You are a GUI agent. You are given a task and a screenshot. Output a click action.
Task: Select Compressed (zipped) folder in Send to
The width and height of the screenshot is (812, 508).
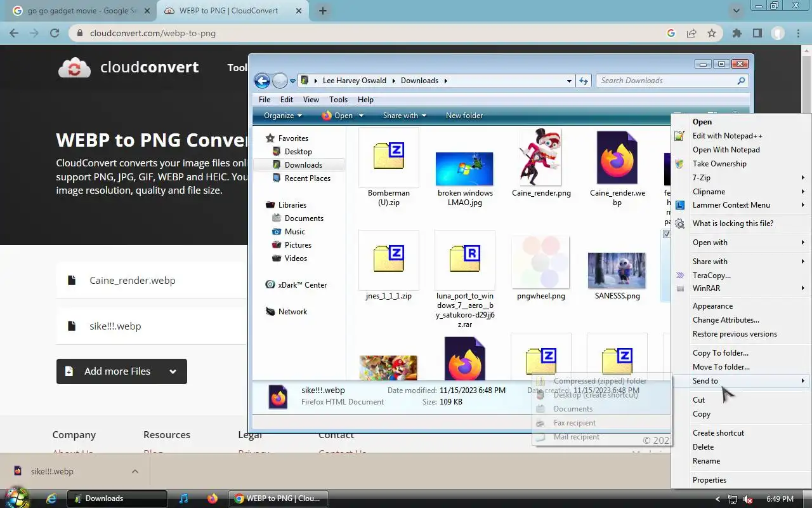(x=601, y=381)
